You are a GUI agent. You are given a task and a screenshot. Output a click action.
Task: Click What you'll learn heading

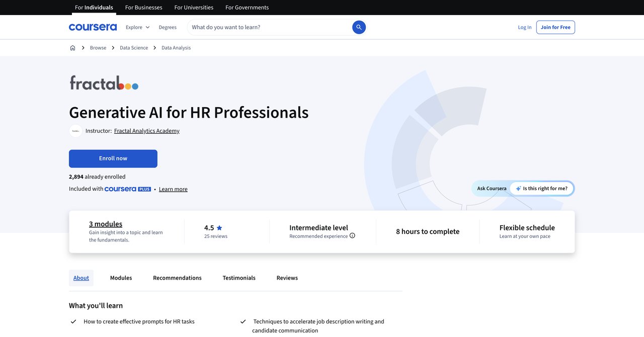[96, 306]
